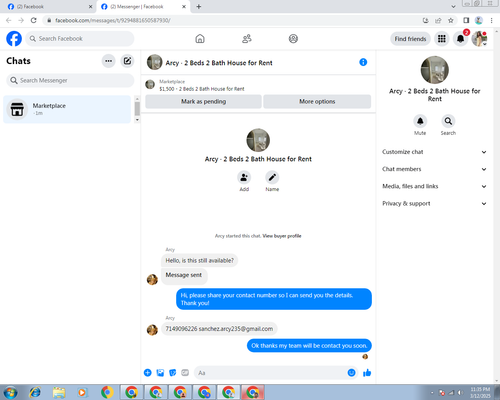The image size is (500, 400).
Task: Reload the page in browser toolbar
Action: [x=33, y=20]
